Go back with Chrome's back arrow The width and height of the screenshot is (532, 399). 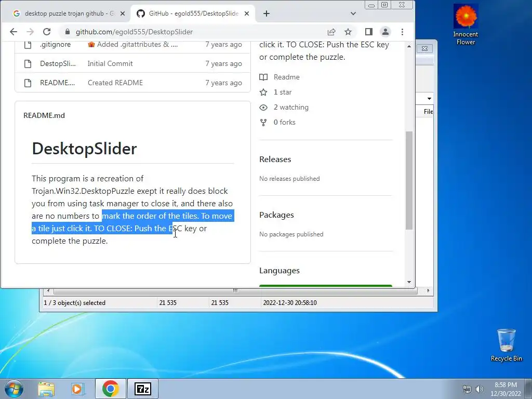pos(13,32)
